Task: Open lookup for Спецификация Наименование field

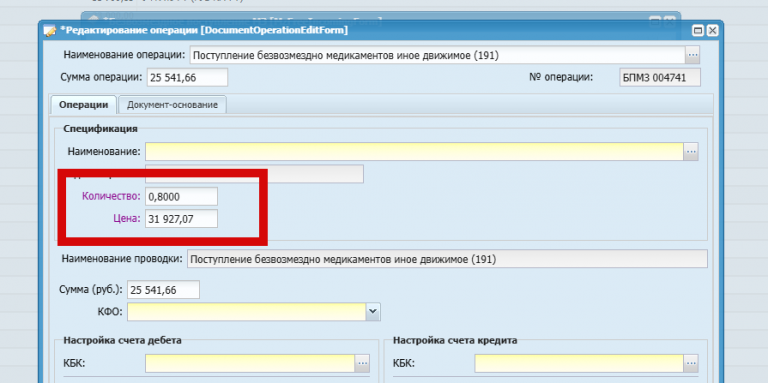Action: [x=691, y=152]
